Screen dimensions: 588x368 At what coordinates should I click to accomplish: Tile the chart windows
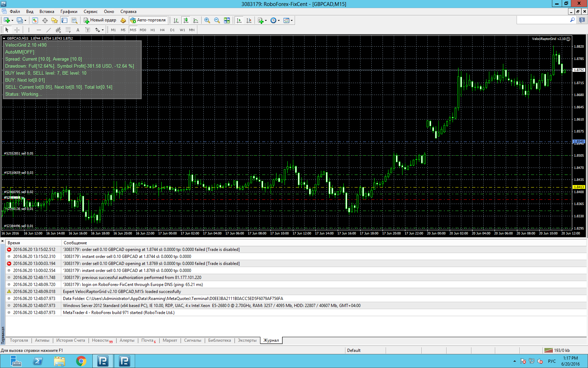pos(227,20)
